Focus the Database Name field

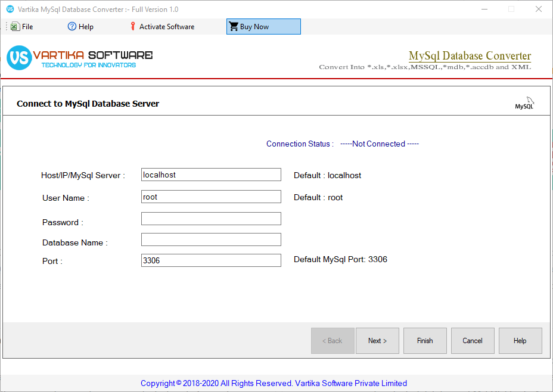pyautogui.click(x=211, y=239)
